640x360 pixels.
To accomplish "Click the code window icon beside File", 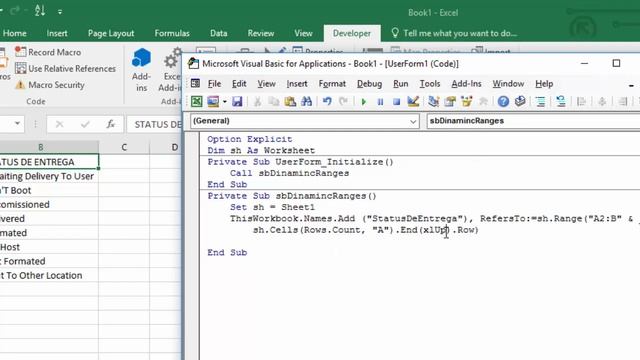I will pos(196,83).
